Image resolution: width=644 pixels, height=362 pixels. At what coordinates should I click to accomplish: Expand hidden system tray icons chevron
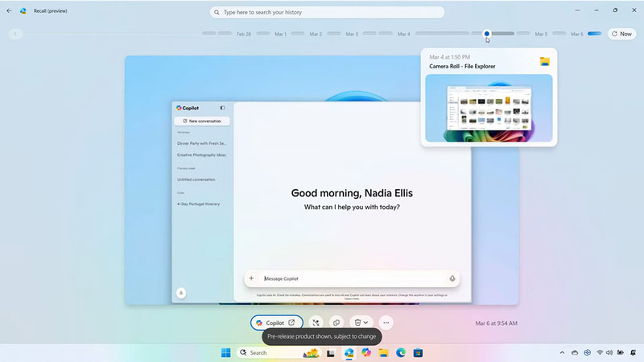click(x=562, y=352)
